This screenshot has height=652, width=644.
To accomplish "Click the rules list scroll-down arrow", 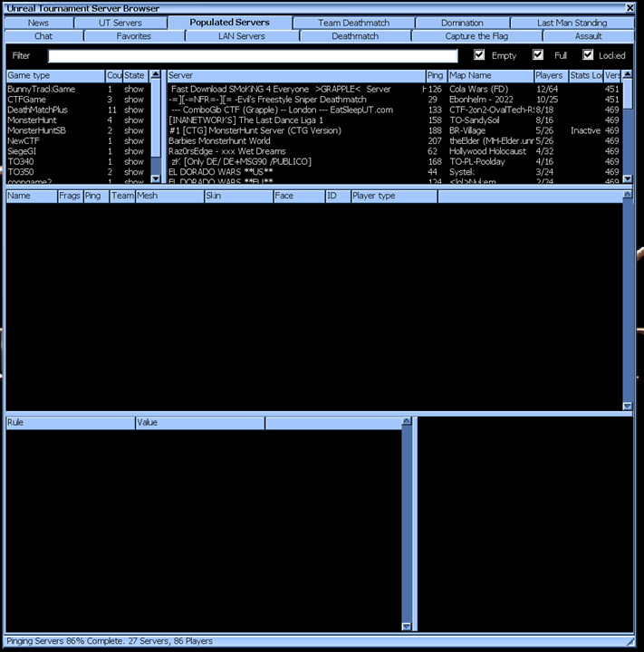I will tap(407, 626).
